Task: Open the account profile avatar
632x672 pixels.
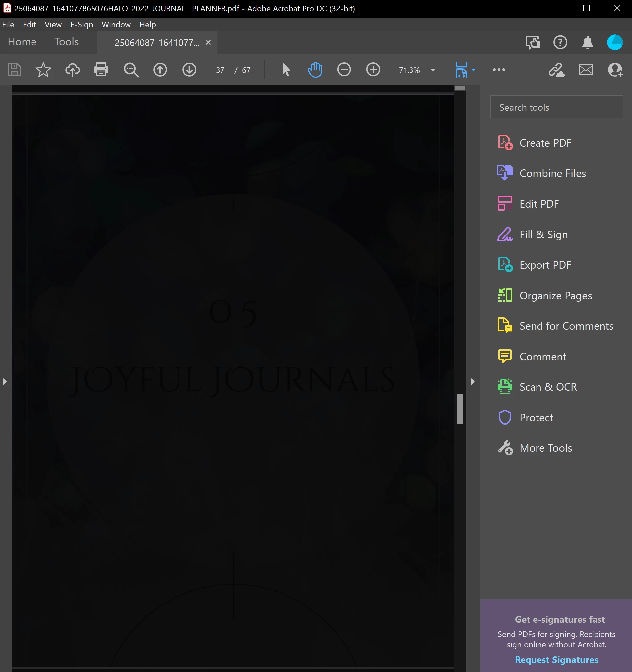Action: [x=615, y=42]
